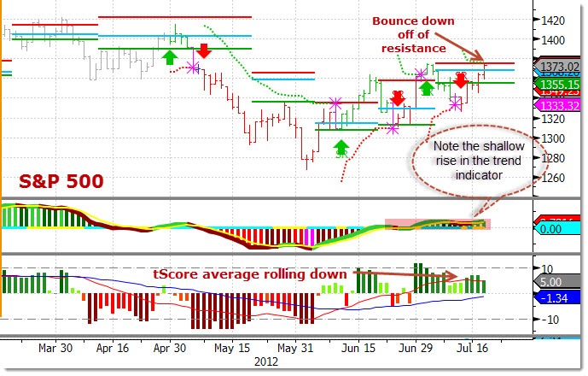Select the May 15 date label
This screenshot has height=376, width=588.
coord(232,348)
